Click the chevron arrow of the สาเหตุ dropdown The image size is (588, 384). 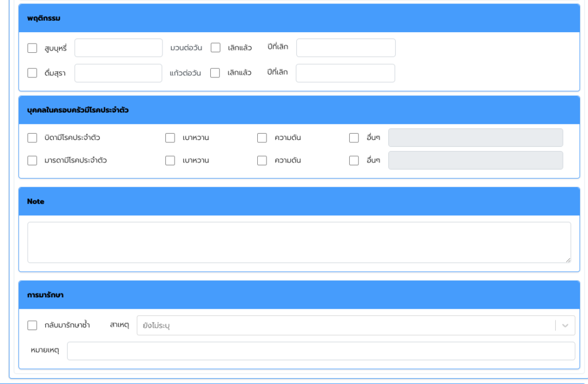click(x=565, y=325)
